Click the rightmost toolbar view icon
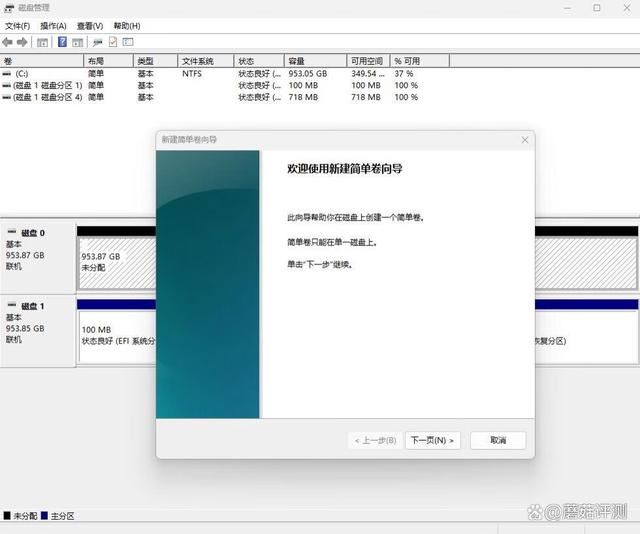 click(128, 42)
